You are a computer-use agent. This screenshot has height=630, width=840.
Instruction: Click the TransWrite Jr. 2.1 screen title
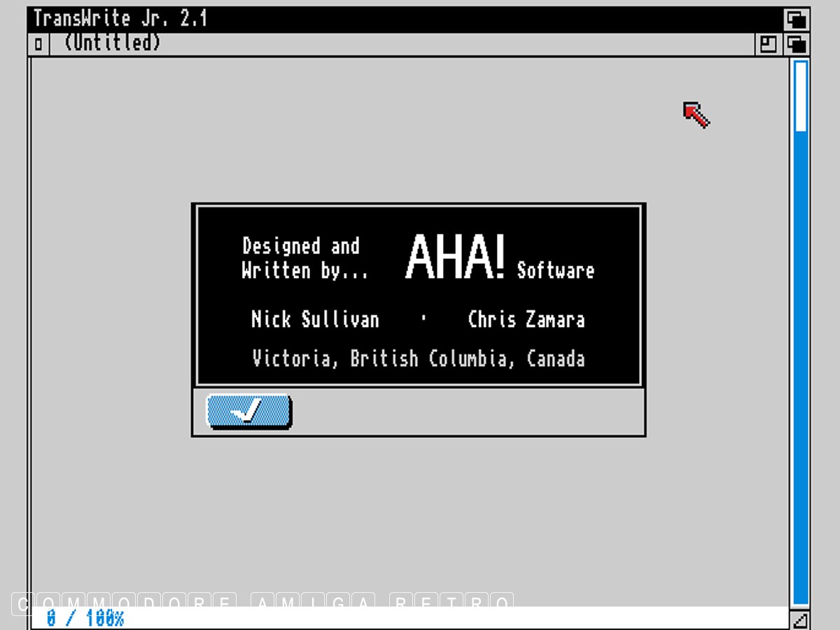(120, 18)
